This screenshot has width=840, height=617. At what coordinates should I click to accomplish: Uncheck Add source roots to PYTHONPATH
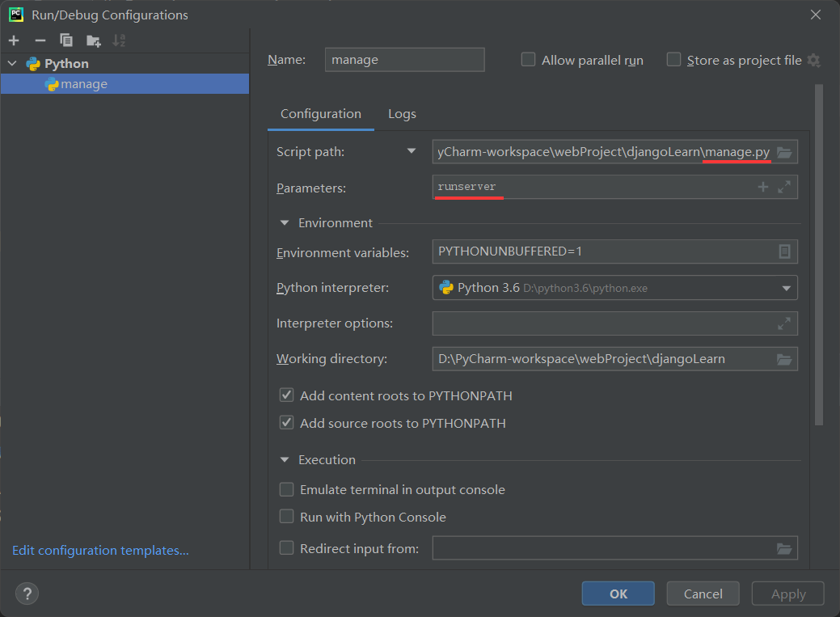(287, 423)
